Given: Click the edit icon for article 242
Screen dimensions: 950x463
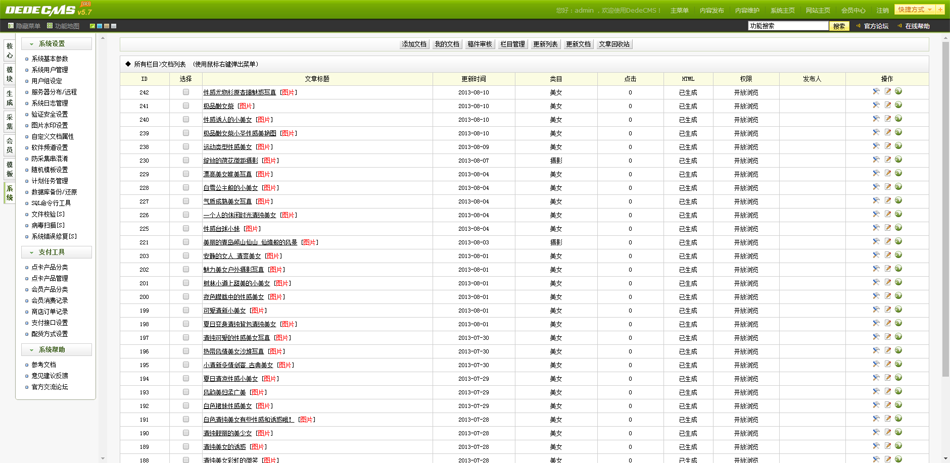Looking at the screenshot, I should click(x=887, y=92).
